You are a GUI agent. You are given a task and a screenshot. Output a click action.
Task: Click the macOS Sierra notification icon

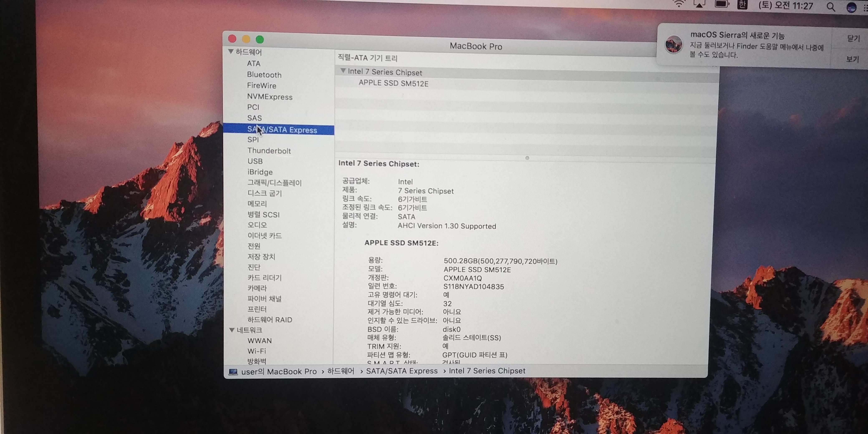click(673, 44)
